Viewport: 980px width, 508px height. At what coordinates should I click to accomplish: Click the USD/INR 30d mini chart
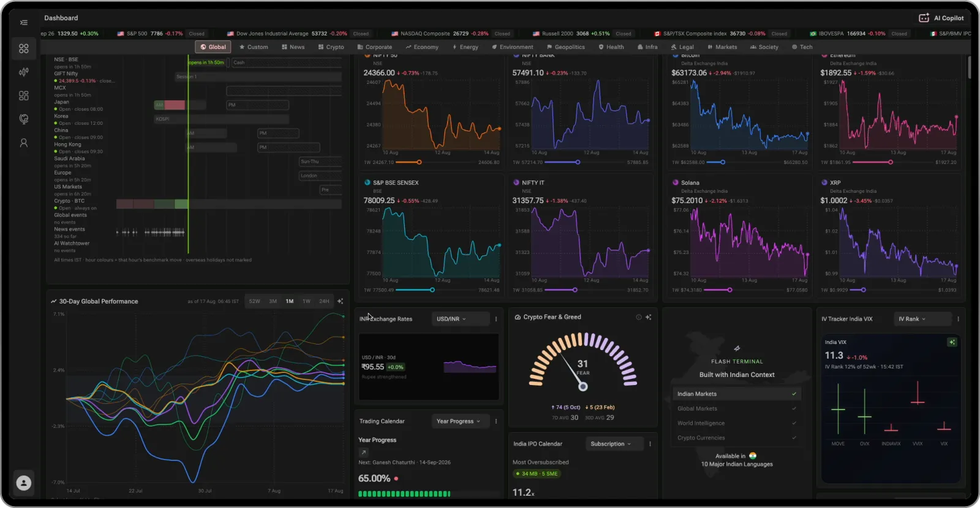(x=470, y=366)
